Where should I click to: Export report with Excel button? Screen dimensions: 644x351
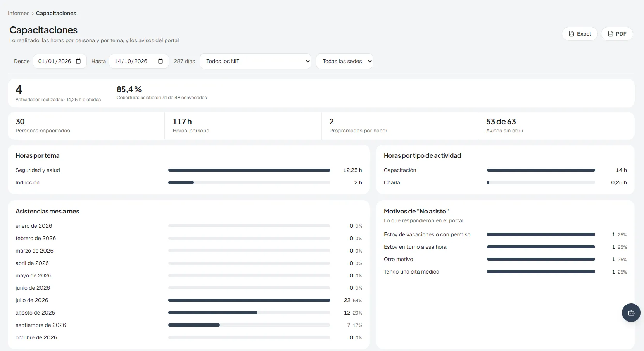[580, 34]
